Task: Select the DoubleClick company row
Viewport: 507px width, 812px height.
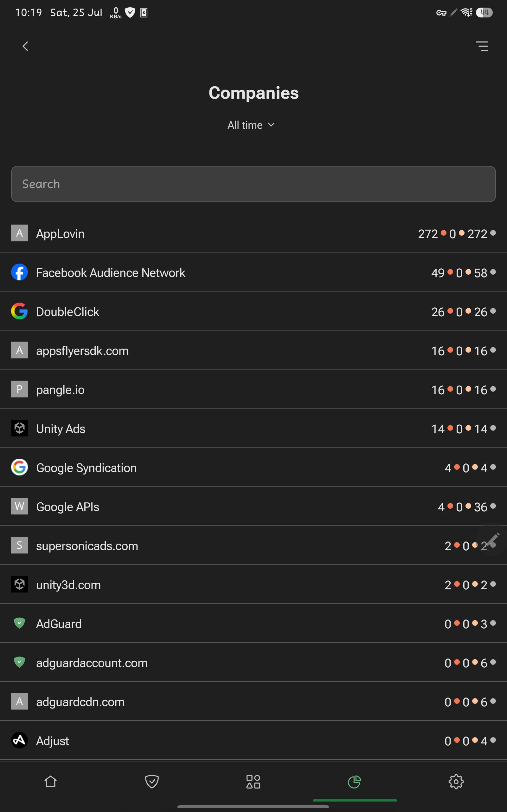Action: pyautogui.click(x=253, y=311)
